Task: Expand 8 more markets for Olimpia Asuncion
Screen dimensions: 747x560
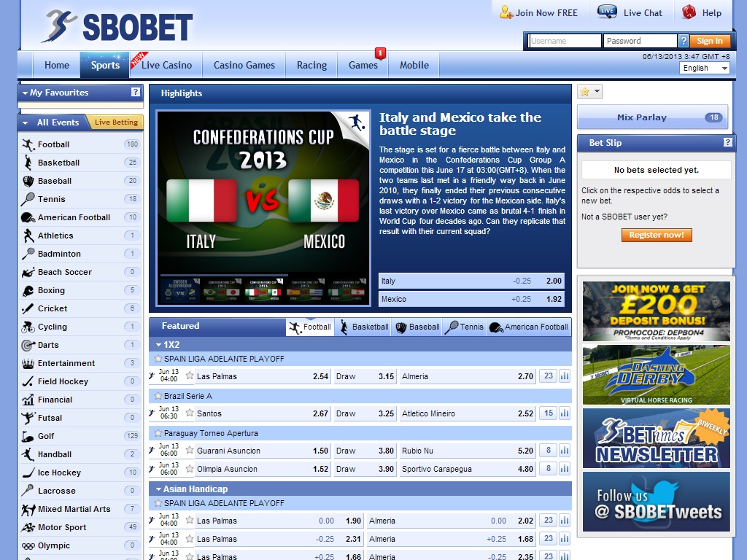Action: [549, 469]
